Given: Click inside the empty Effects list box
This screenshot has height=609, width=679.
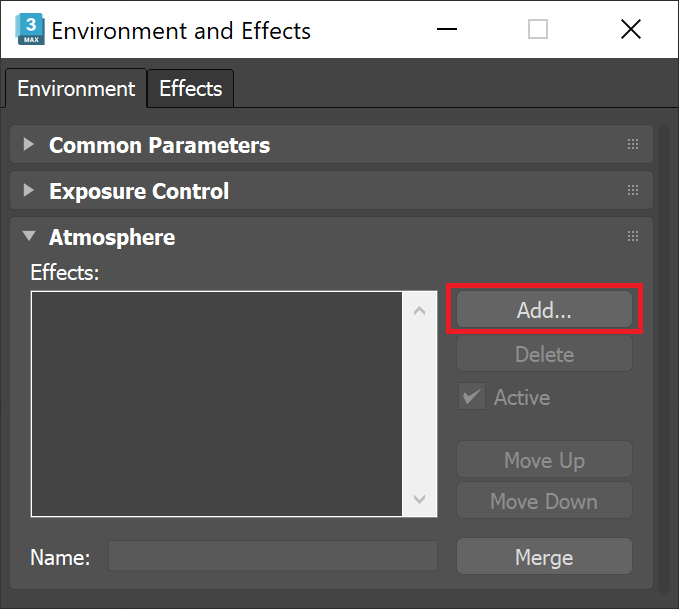Looking at the screenshot, I should coord(216,404).
